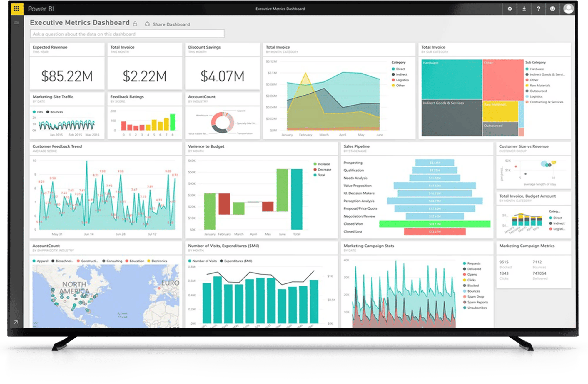The image size is (588, 384).
Task: Click the Requests legend item
Action: click(x=472, y=263)
